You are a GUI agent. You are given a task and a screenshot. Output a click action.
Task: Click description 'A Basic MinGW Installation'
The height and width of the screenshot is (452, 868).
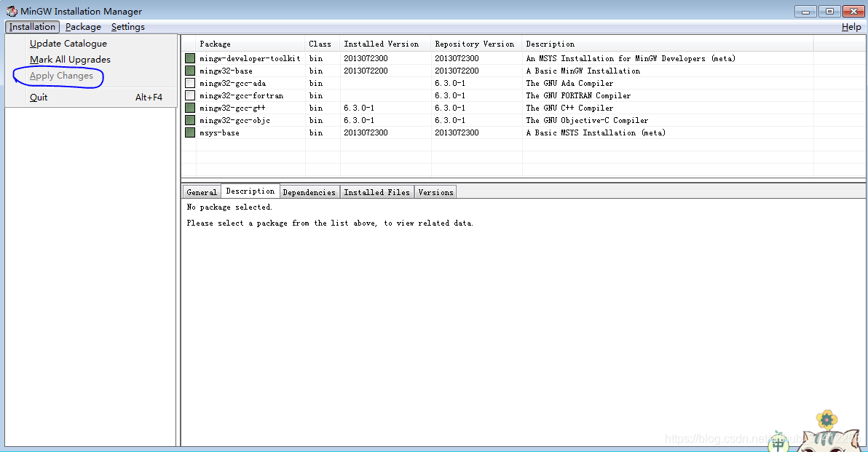tap(583, 71)
